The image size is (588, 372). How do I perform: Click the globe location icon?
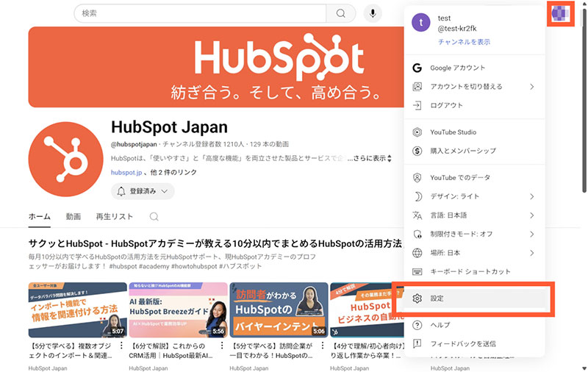tap(417, 253)
